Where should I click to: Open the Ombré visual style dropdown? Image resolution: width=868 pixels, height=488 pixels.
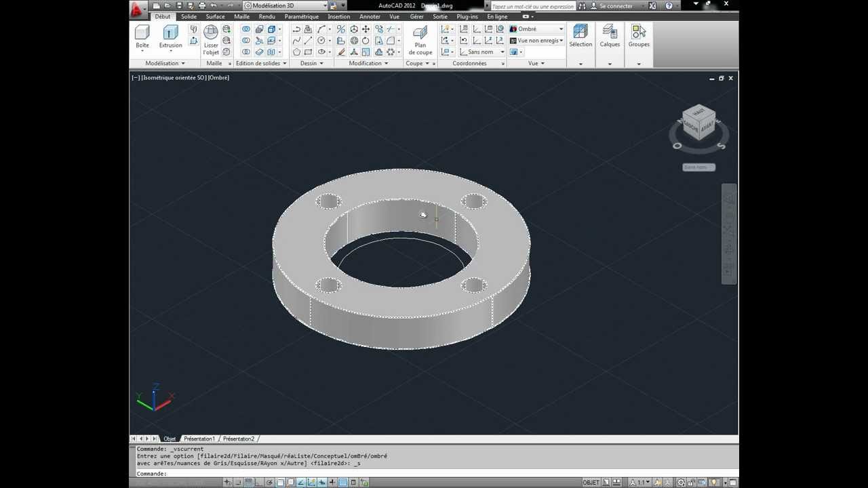pyautogui.click(x=536, y=29)
